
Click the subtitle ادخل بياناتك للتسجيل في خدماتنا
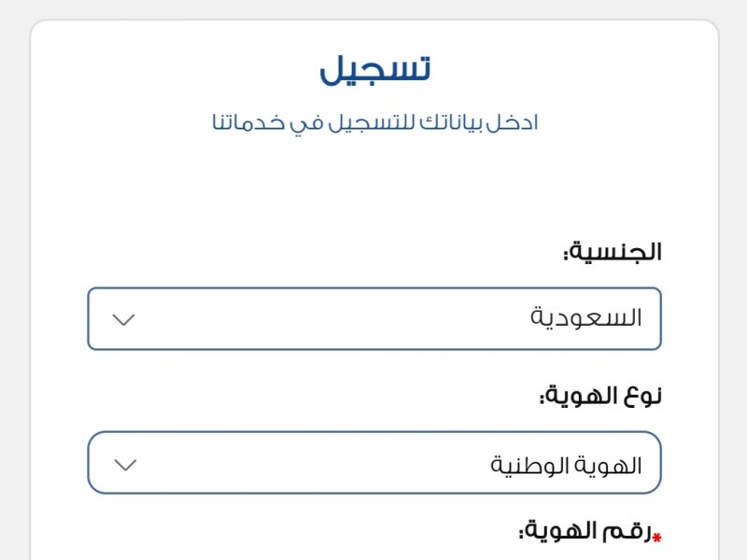coord(375,123)
